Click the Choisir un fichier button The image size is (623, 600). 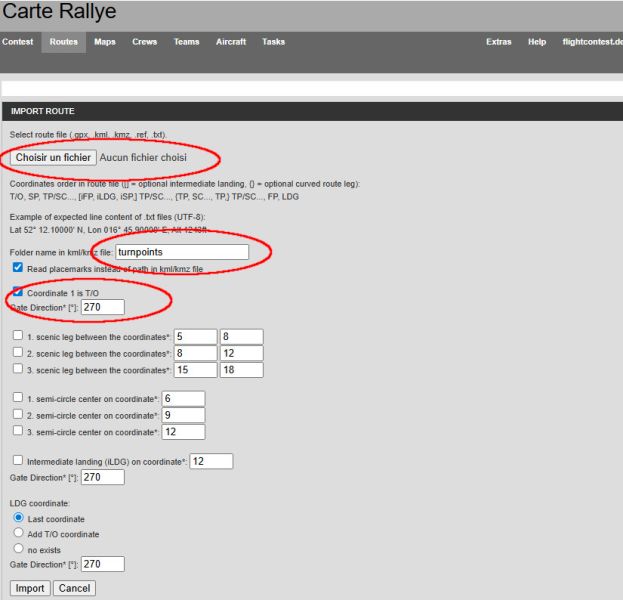54,157
